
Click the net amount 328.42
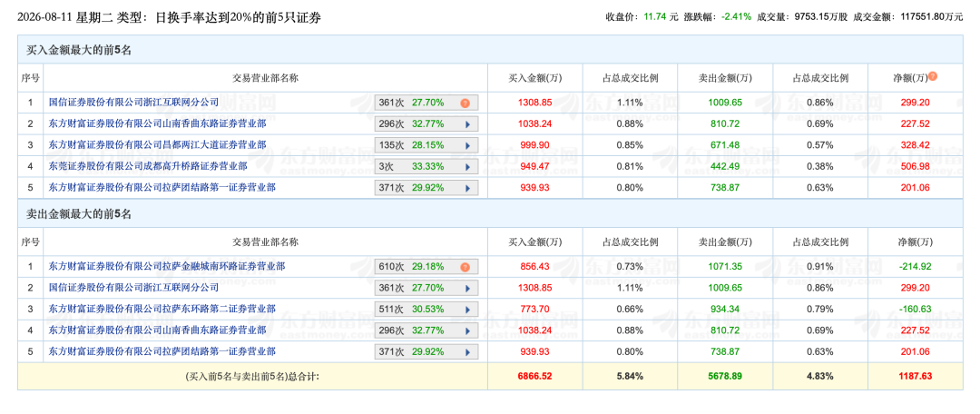pyautogui.click(x=916, y=145)
